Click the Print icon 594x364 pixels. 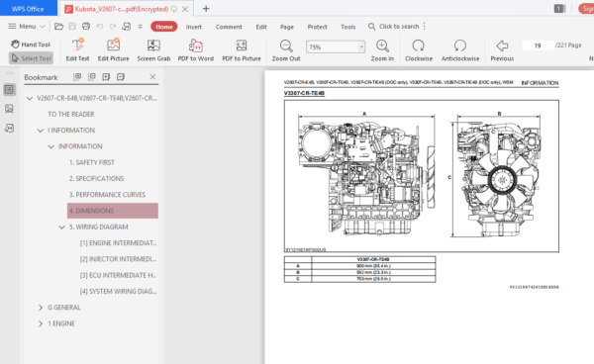(86, 26)
